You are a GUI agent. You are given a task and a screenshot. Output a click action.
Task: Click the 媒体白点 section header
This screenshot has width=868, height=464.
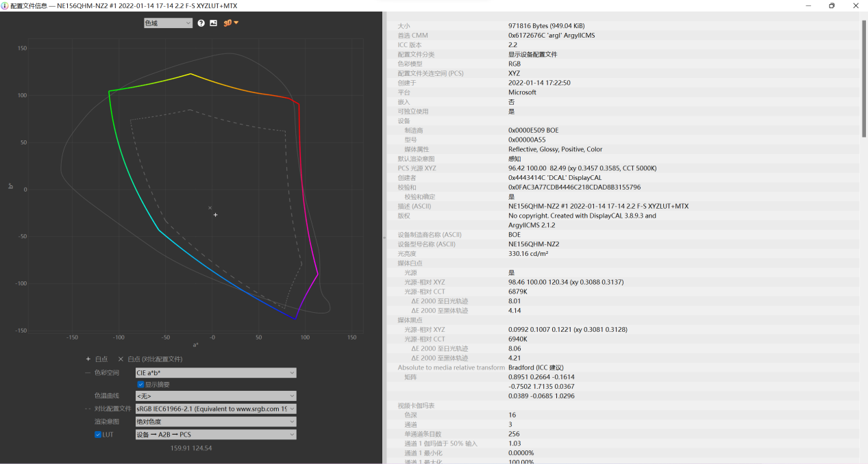(411, 263)
